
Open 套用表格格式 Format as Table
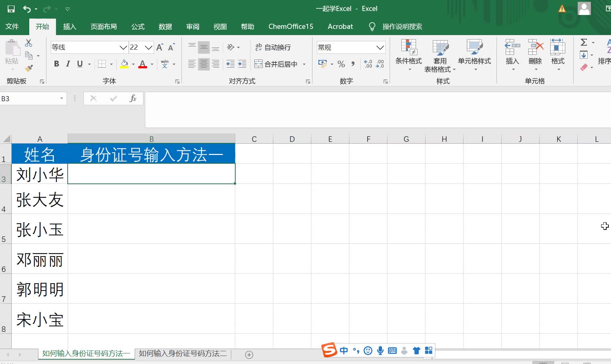(440, 55)
